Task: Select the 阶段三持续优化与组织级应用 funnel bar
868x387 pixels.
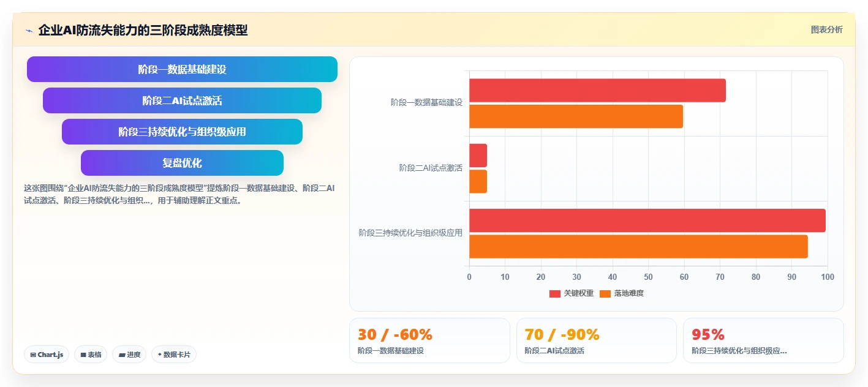Action: pos(182,132)
